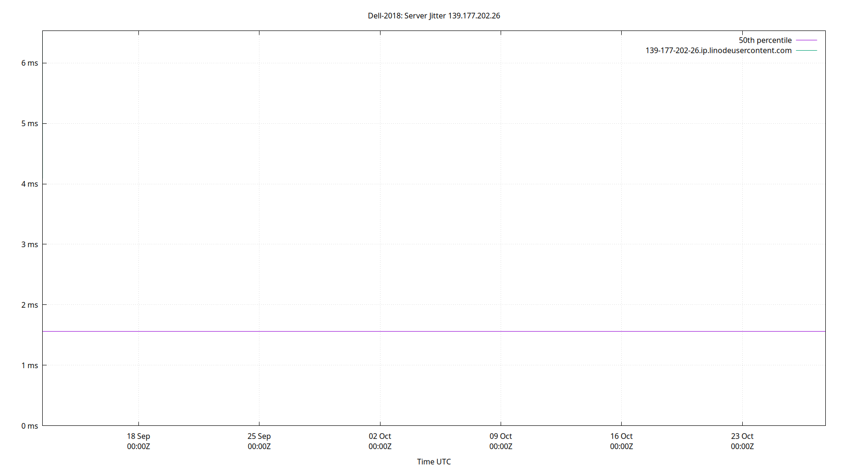The height and width of the screenshot is (469, 868).
Task: Click the 00:00Z label under 02 Oct
Action: (x=380, y=446)
